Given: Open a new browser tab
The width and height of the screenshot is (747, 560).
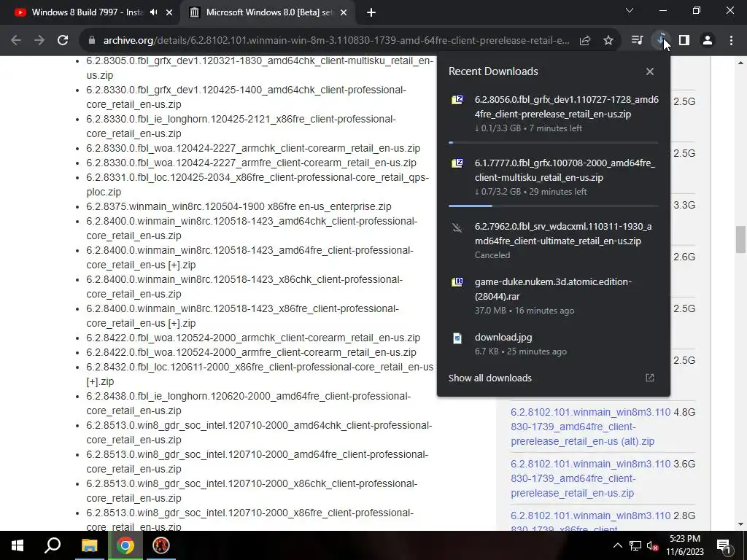Looking at the screenshot, I should pos(371,12).
